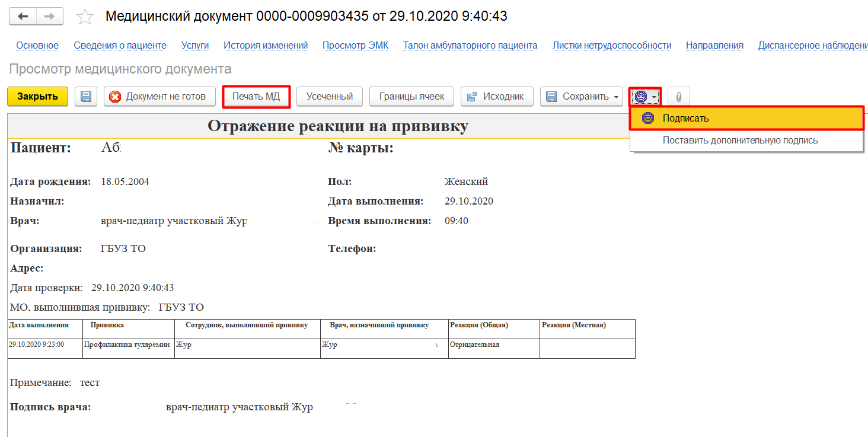This screenshot has height=437, width=868.
Task: Open Сведения о пациенте link
Action: tap(120, 46)
